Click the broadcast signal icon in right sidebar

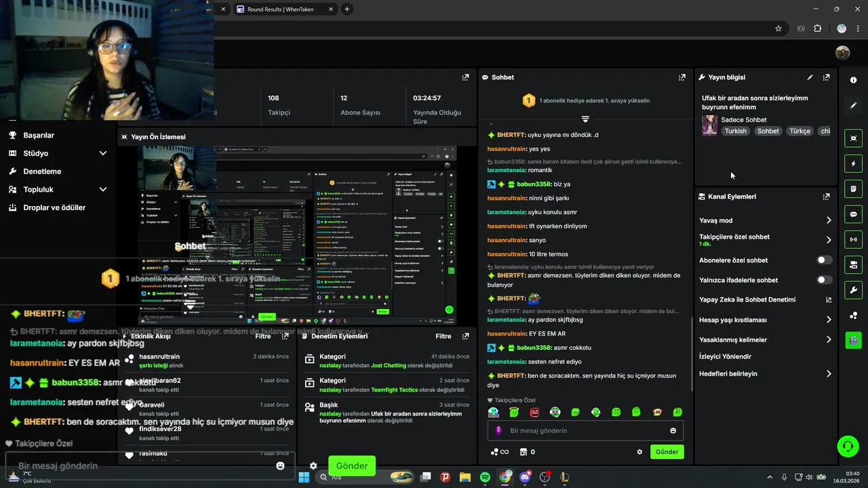click(x=853, y=239)
